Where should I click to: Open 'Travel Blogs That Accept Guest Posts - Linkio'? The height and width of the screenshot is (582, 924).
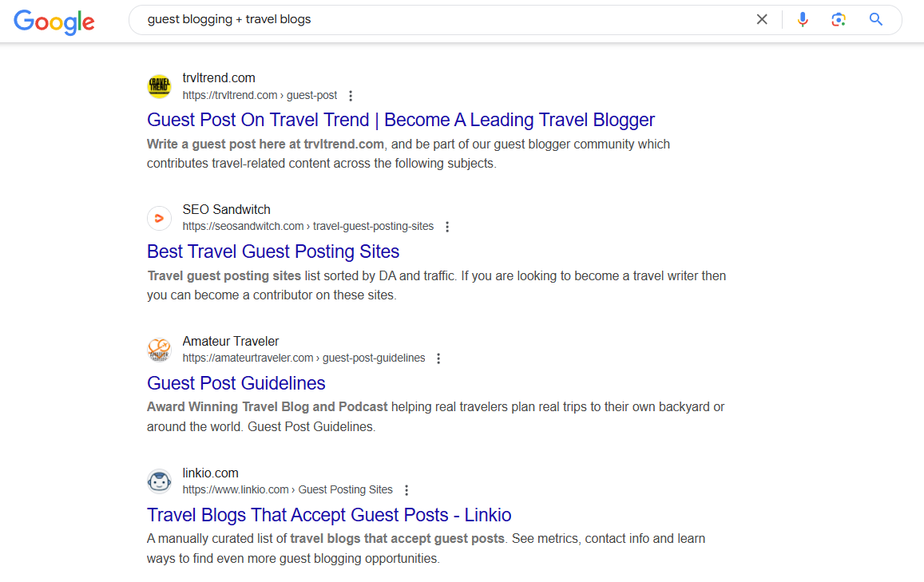point(329,515)
